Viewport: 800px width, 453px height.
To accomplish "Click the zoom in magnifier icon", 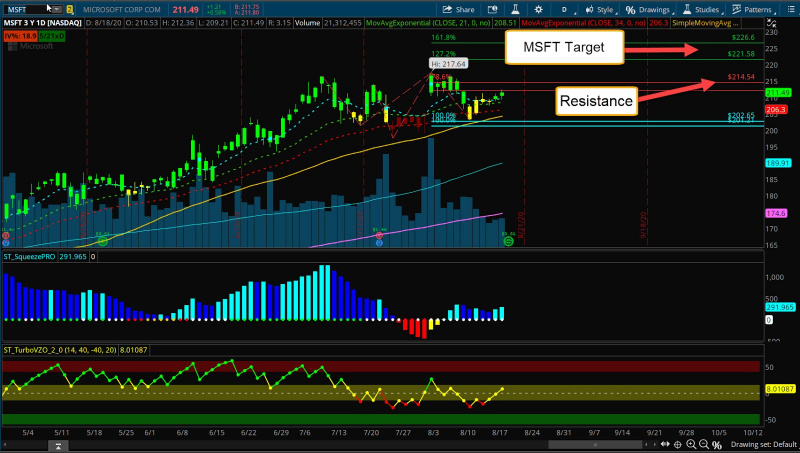I will tap(691, 444).
